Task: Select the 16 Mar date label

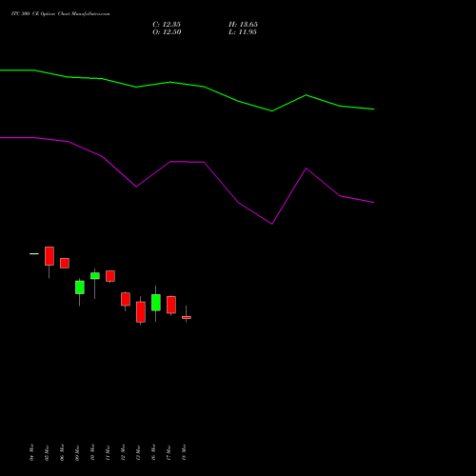Action: [x=153, y=452]
